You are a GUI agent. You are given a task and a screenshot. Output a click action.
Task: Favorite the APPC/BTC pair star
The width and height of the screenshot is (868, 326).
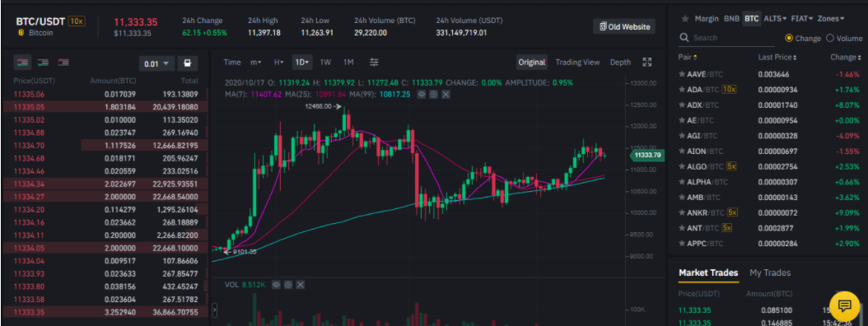681,244
